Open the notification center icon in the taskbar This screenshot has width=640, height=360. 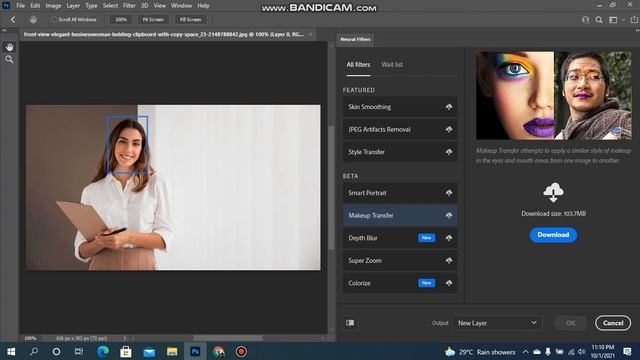click(x=627, y=351)
